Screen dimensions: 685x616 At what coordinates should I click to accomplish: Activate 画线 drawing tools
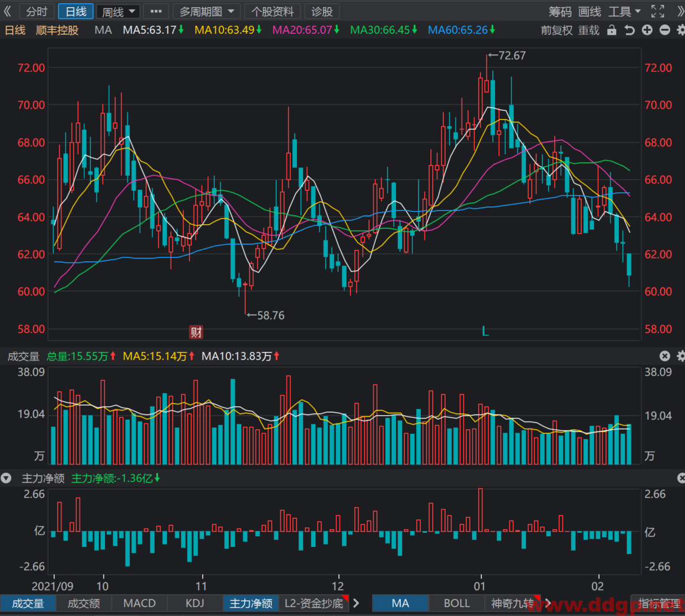(590, 12)
